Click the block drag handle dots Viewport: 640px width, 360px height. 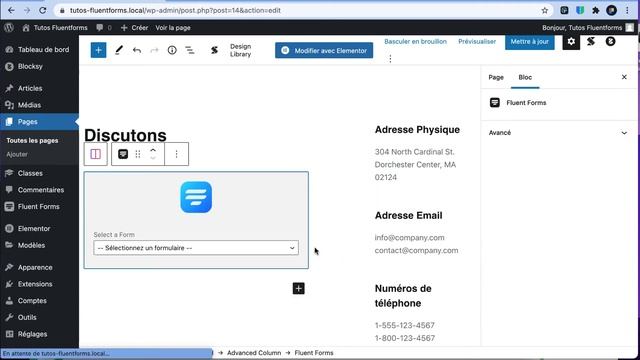[138, 154]
